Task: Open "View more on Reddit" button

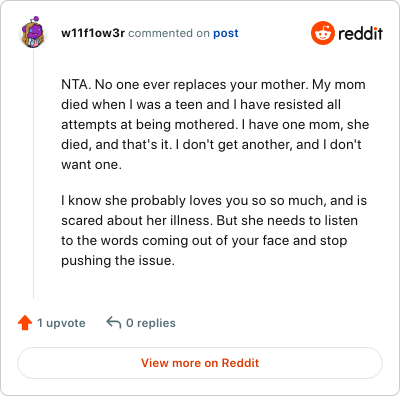Action: pyautogui.click(x=200, y=363)
